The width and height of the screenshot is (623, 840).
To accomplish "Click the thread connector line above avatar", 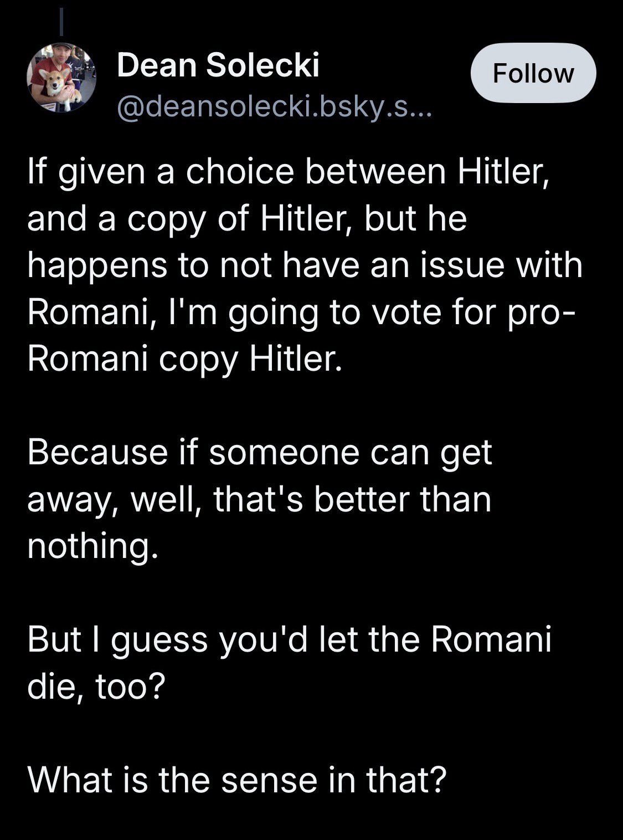I will point(62,21).
